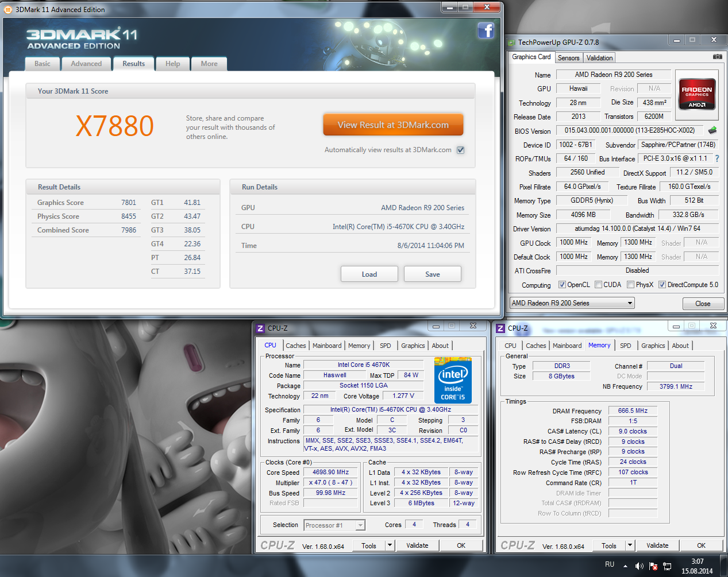The width and height of the screenshot is (728, 577).
Task: Click the Save button in Run Details
Action: click(x=433, y=274)
